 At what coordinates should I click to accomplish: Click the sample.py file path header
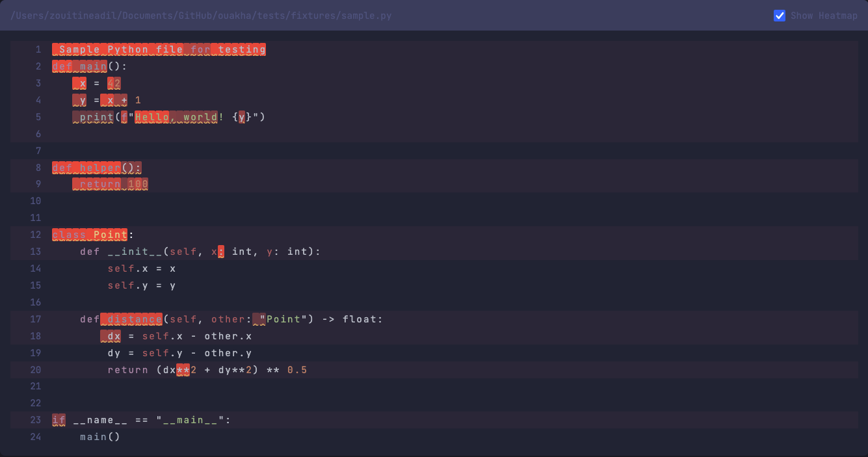tap(201, 16)
